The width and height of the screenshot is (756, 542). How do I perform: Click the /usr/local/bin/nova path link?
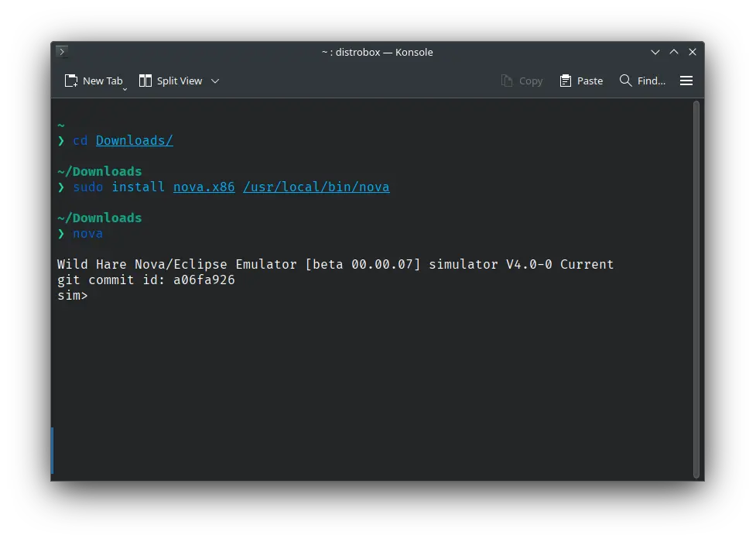[x=316, y=187]
